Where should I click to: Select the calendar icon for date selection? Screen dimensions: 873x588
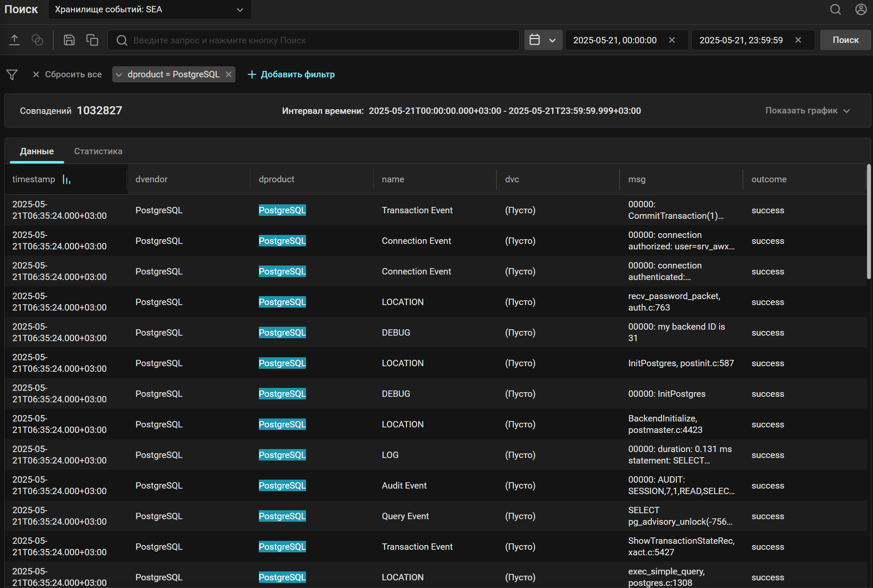[x=536, y=40]
